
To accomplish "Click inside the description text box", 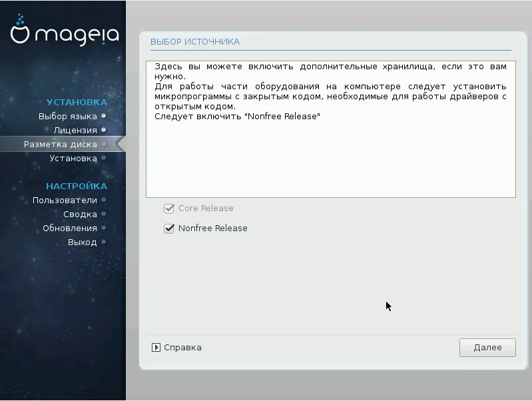I will tap(331, 129).
